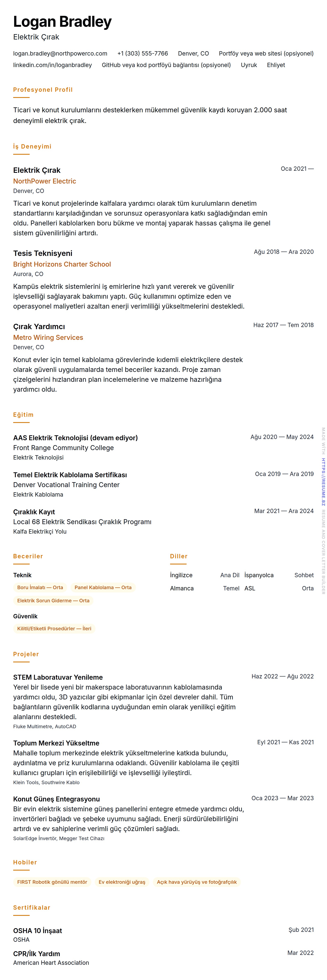Click the logan.bradley@northpowerco.com email address

(x=60, y=54)
